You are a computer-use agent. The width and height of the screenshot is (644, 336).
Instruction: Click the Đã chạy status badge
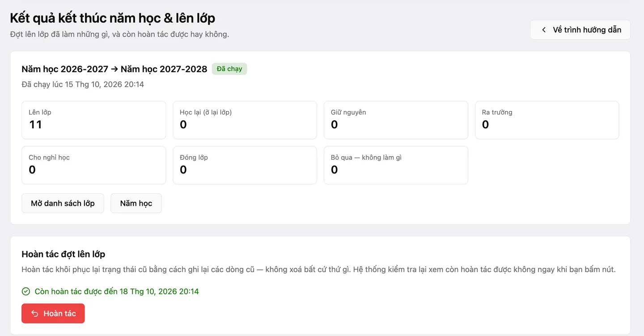(229, 69)
